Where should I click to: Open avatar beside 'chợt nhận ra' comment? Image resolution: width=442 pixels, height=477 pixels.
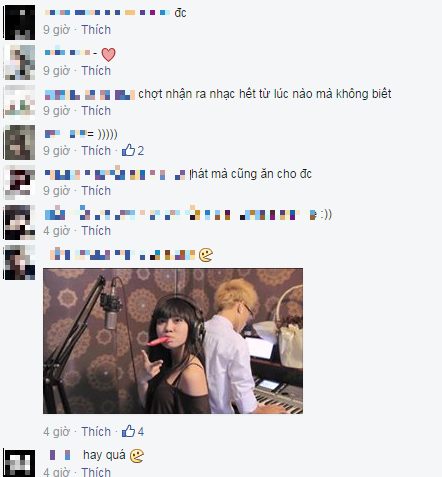(x=20, y=102)
